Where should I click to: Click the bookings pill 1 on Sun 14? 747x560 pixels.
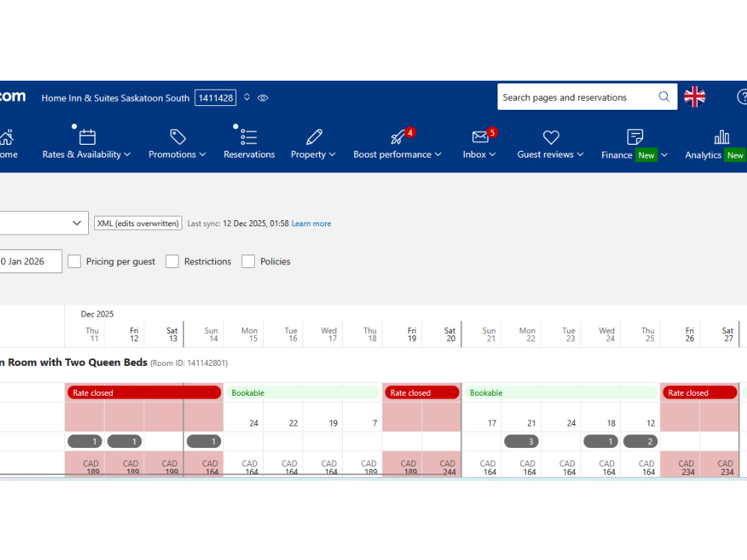coord(204,441)
